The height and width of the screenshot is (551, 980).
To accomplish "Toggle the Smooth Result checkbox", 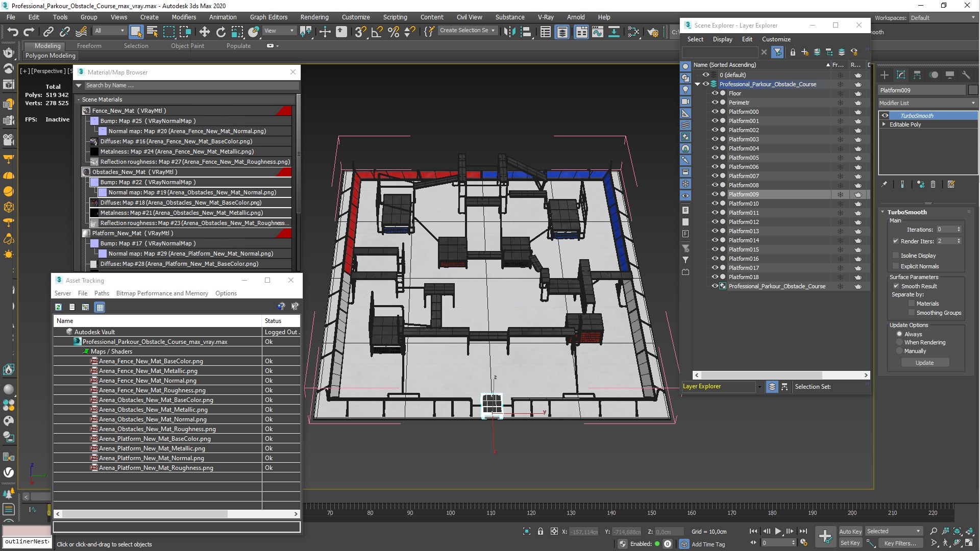I will click(896, 286).
